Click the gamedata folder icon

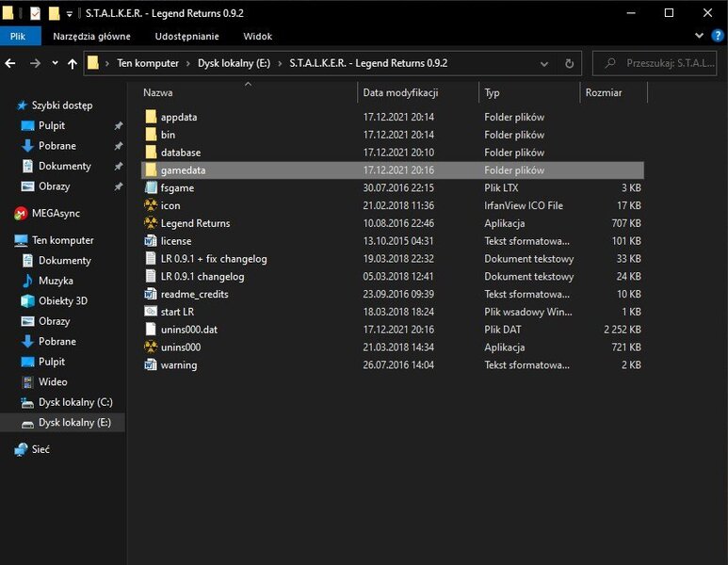tap(151, 169)
